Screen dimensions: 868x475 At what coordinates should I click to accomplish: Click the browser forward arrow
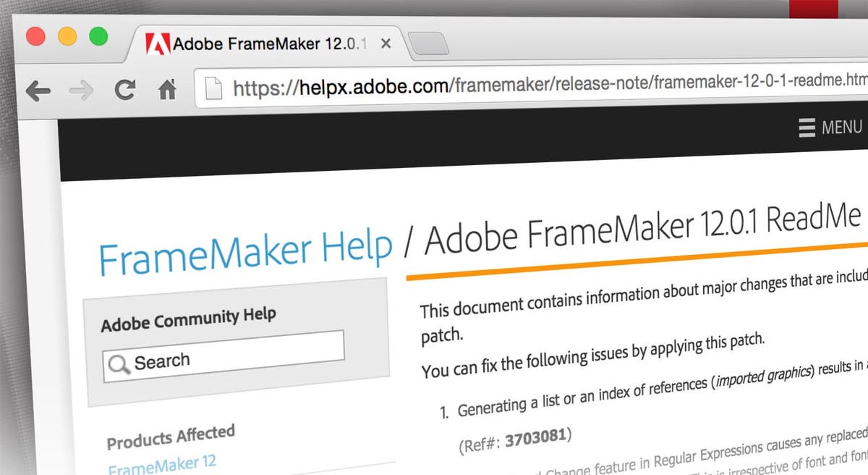click(81, 91)
